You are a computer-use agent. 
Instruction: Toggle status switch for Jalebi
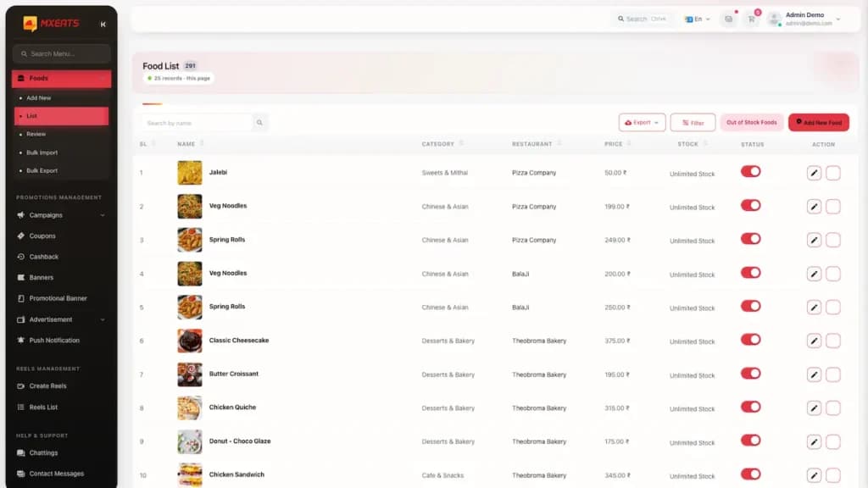click(x=751, y=171)
